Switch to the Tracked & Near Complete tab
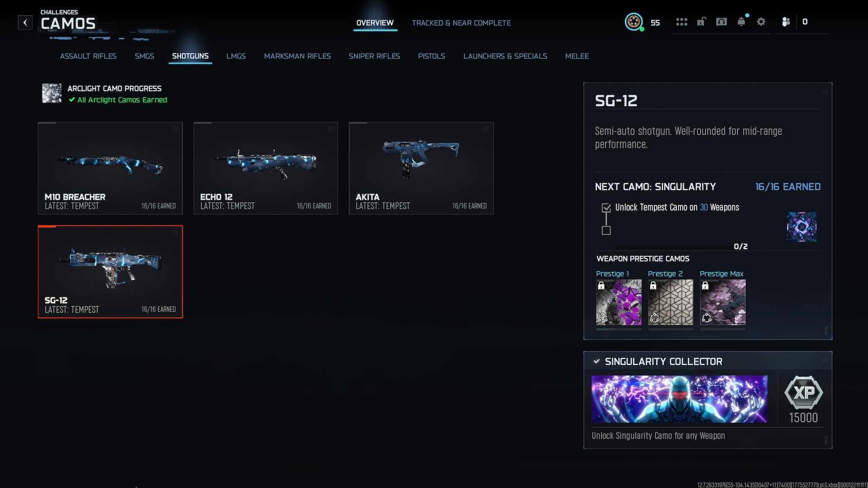Viewport: 868px width, 488px height. point(461,23)
